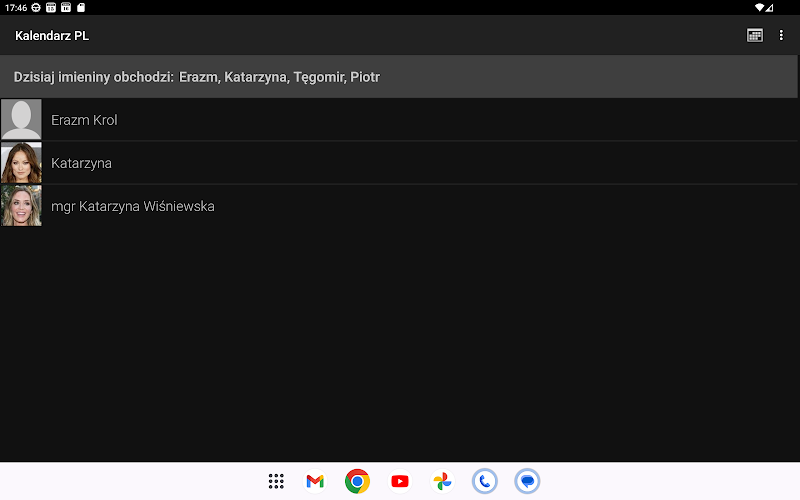The width and height of the screenshot is (800, 500).
Task: Open mgr Katarzyna Wiśniewska contact
Action: click(x=399, y=206)
